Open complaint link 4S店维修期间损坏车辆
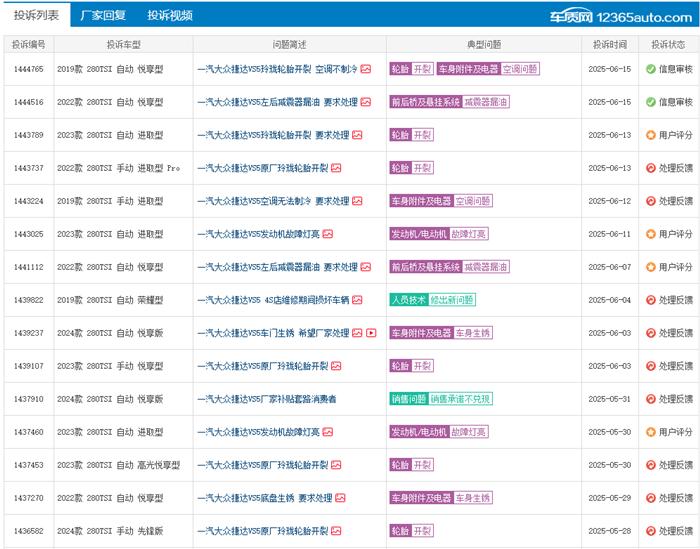The height and width of the screenshot is (549, 700). (x=273, y=300)
